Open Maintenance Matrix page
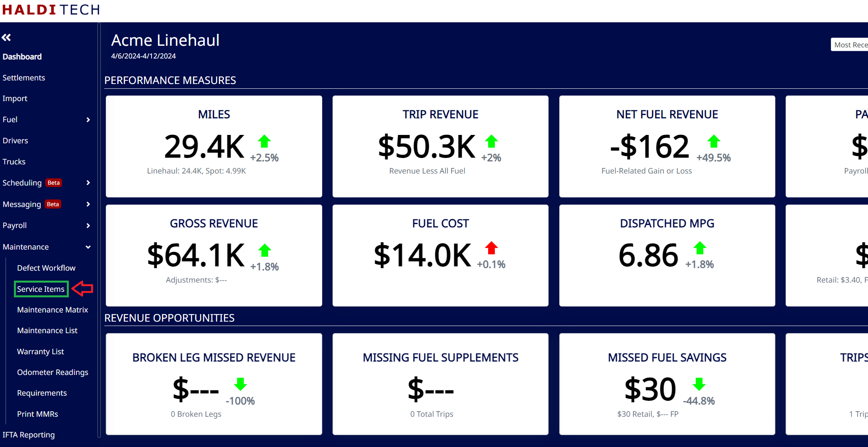 [53, 310]
